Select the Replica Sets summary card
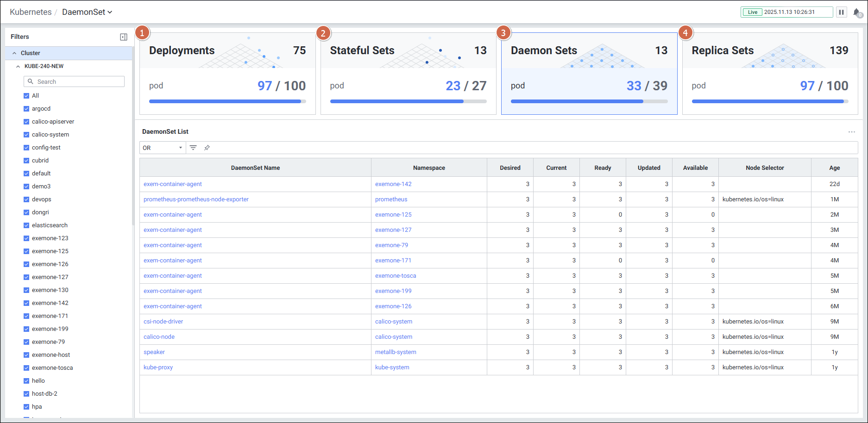 click(x=770, y=73)
